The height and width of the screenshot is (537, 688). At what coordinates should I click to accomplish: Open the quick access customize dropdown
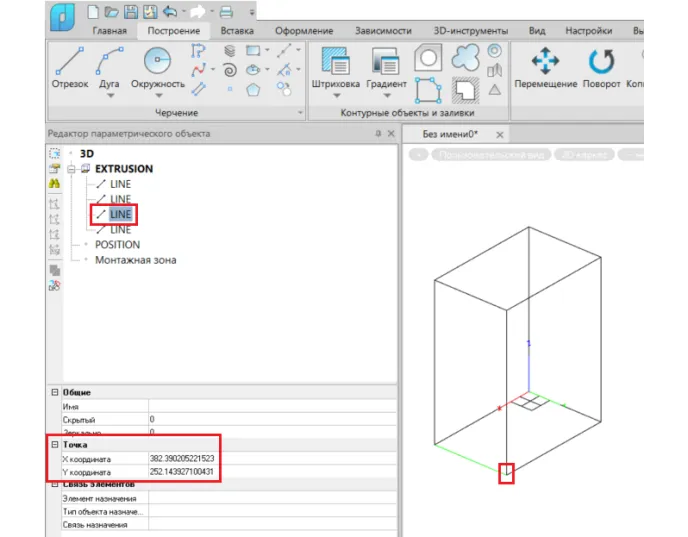[x=252, y=12]
